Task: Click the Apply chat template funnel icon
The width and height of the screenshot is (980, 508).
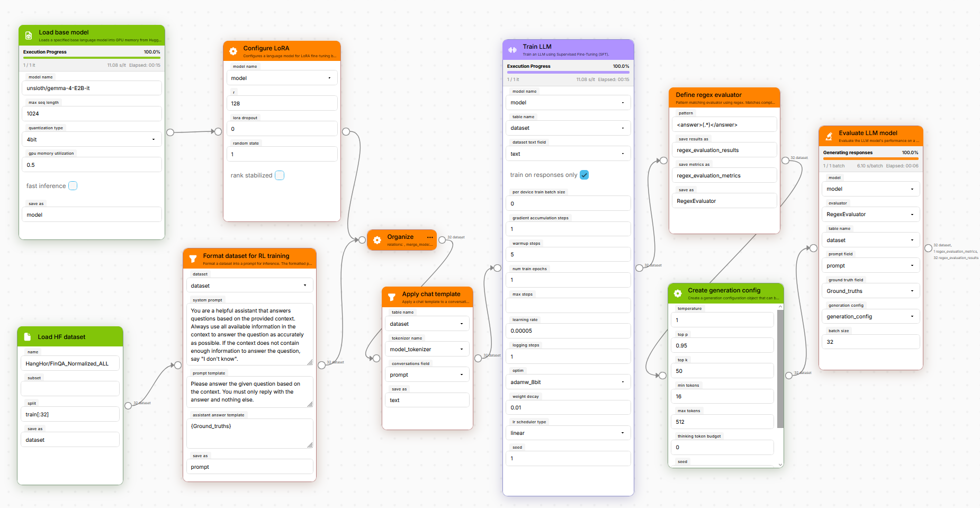Action: pyautogui.click(x=392, y=297)
